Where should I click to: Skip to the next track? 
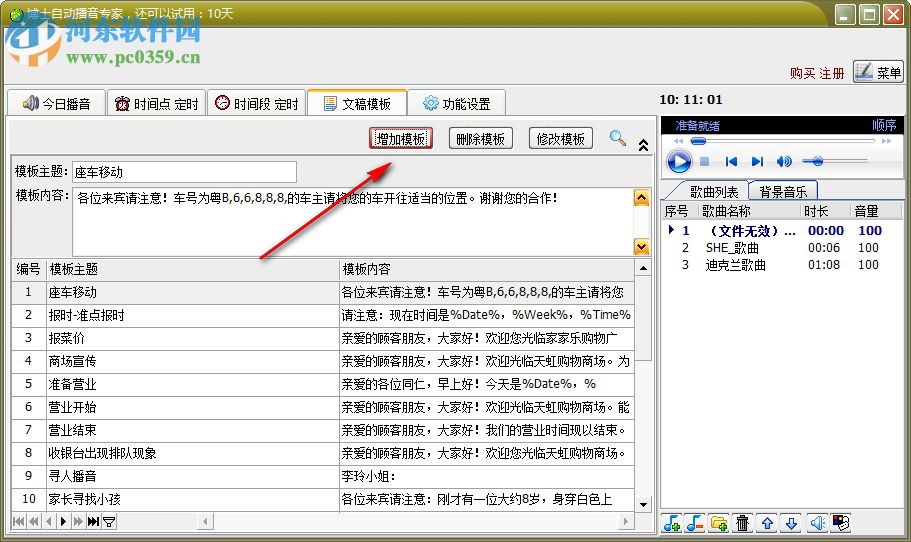[x=757, y=161]
